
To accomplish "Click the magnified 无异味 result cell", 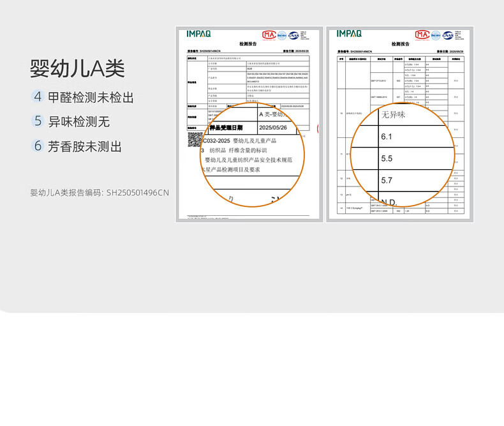I will (x=393, y=115).
